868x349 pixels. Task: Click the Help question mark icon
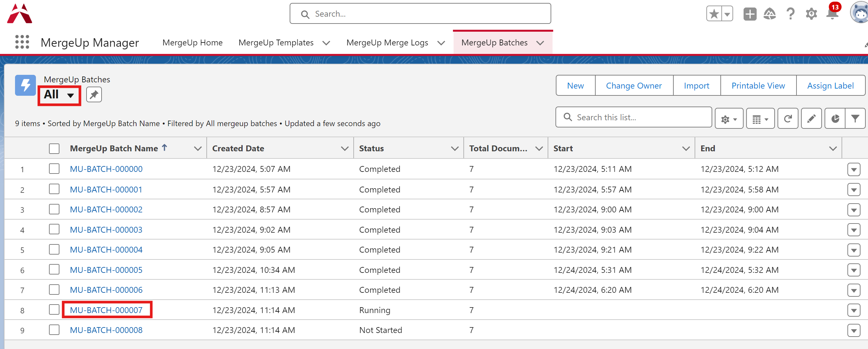pos(790,14)
